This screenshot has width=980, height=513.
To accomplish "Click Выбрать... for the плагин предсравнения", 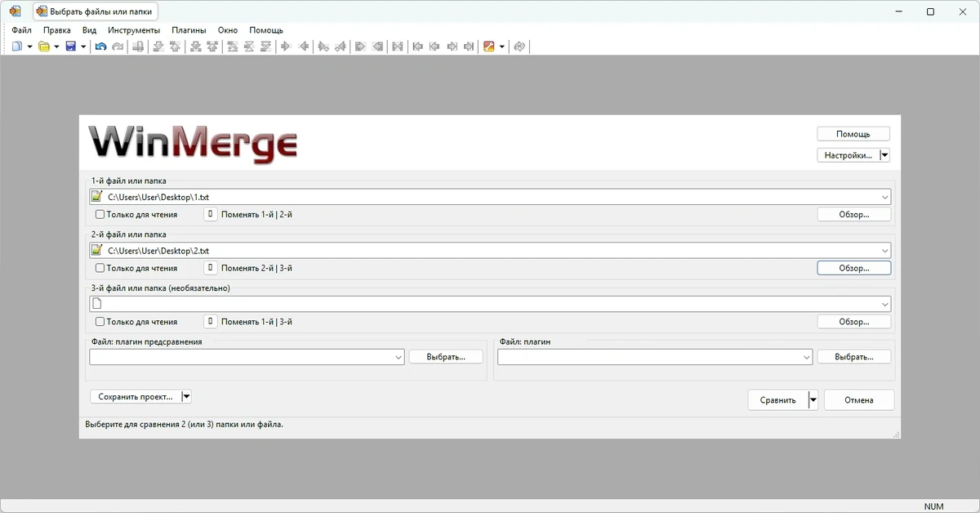I will (446, 357).
